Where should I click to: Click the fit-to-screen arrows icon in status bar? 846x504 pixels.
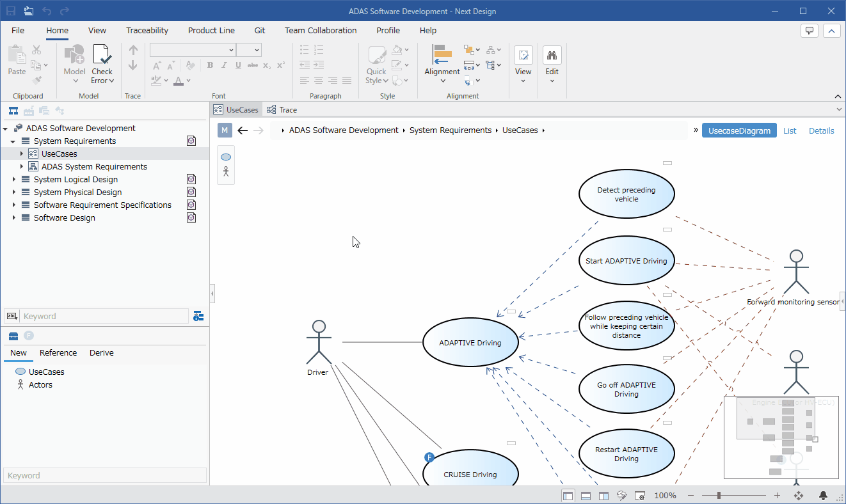pos(799,496)
